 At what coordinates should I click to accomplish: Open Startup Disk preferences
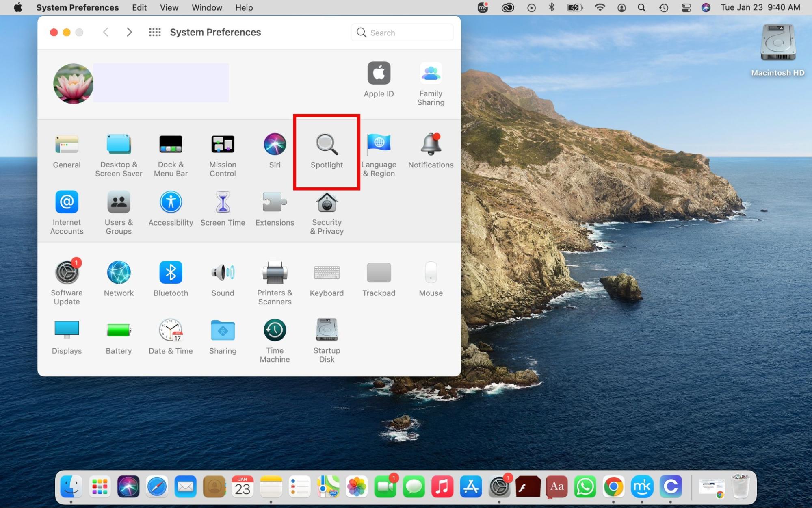[326, 337]
